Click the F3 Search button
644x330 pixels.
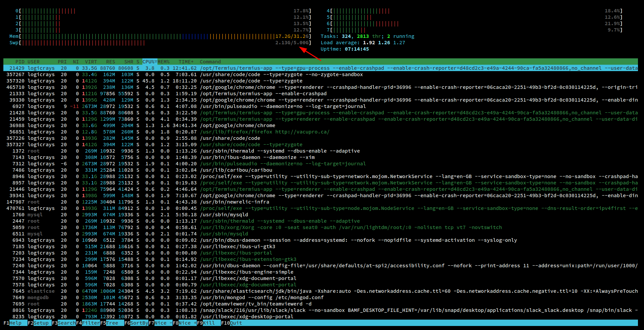point(64,323)
